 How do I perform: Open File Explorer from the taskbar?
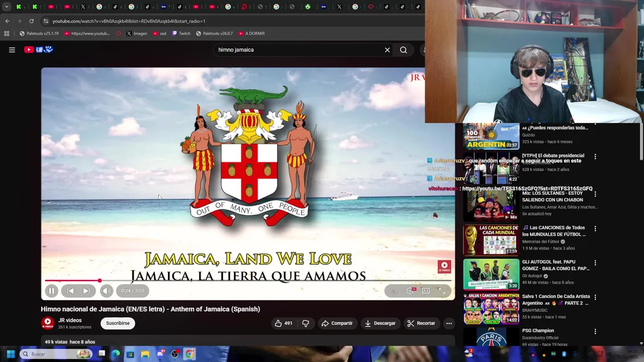click(x=145, y=354)
